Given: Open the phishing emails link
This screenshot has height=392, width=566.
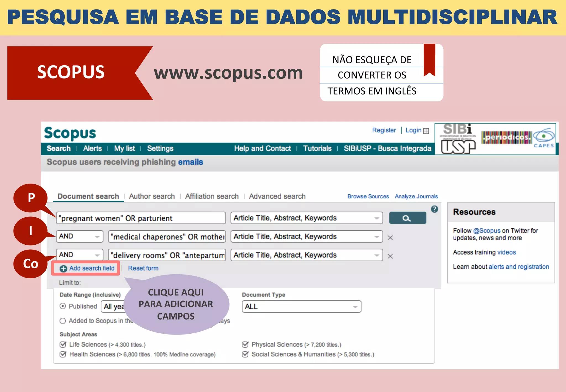Looking at the screenshot, I should click(x=190, y=162).
